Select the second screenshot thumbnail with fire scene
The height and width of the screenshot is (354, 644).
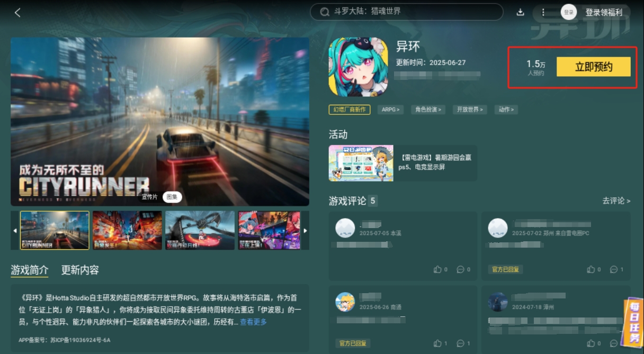[127, 230]
